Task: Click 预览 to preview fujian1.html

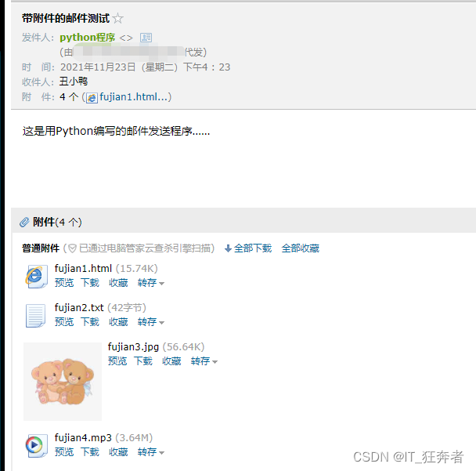Action: (64, 283)
